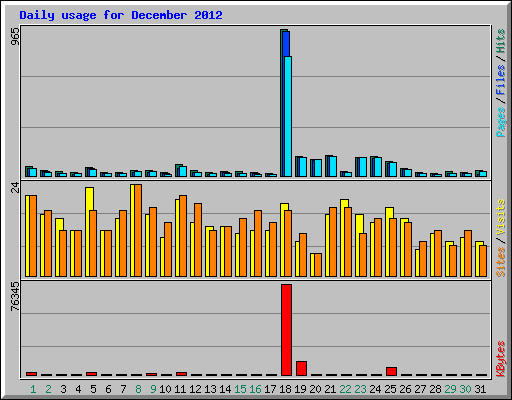Click the day 21 axis label
The height and width of the screenshot is (400, 512).
tap(330, 389)
